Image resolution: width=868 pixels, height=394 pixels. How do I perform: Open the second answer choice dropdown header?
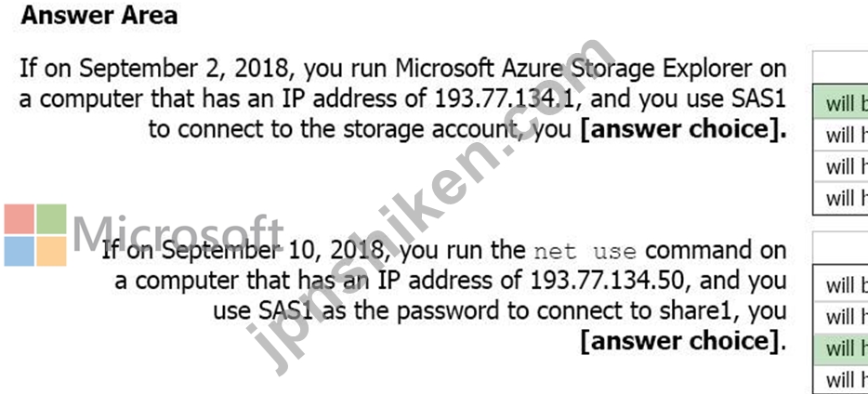[x=840, y=249]
